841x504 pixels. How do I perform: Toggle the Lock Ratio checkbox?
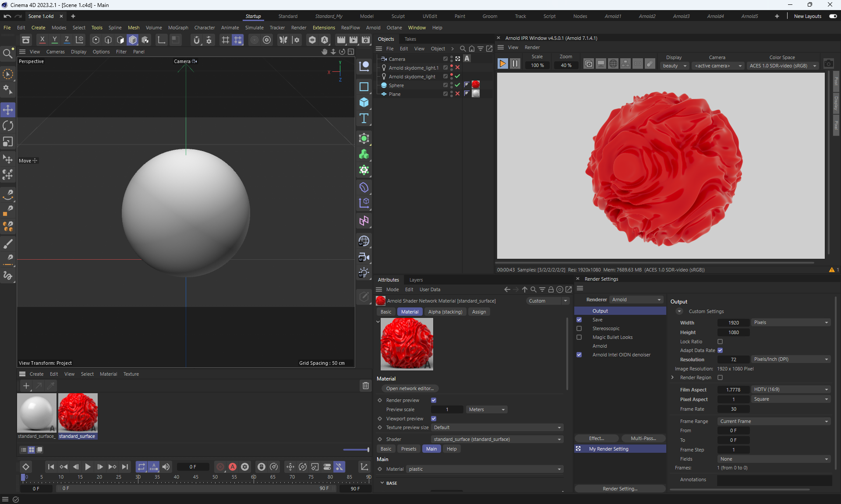point(720,342)
